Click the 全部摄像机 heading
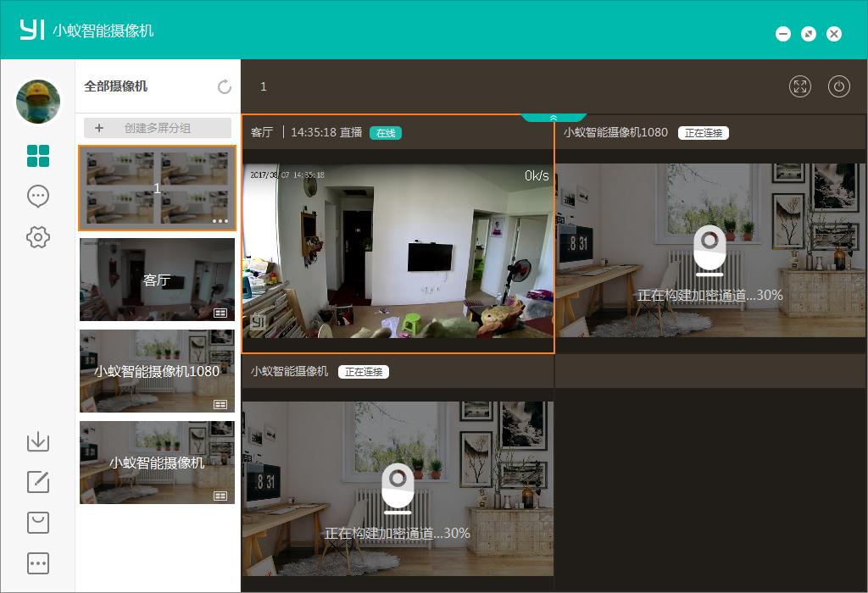This screenshot has width=868, height=593. pyautogui.click(x=115, y=86)
